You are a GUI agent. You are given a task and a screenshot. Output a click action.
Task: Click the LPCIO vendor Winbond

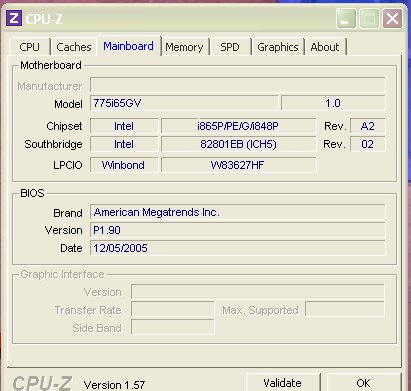[124, 165]
